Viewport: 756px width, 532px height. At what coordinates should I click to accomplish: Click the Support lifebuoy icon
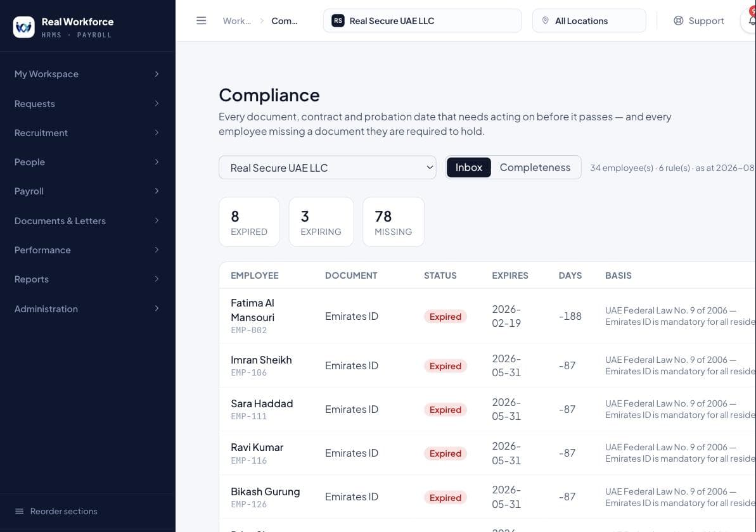679,21
